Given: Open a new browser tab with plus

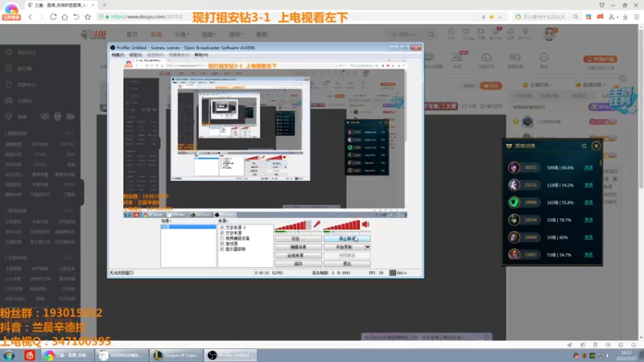Looking at the screenshot, I should coord(105,5).
